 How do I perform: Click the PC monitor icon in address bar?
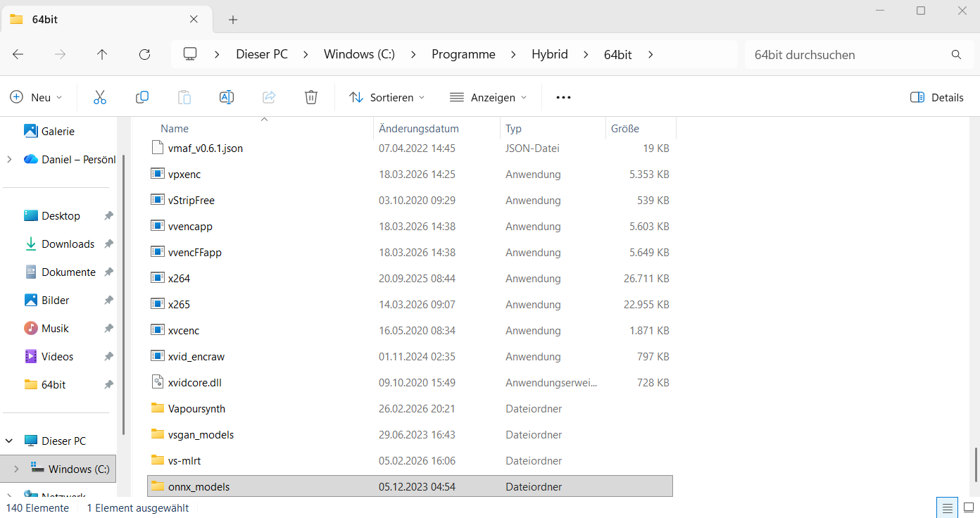point(190,54)
